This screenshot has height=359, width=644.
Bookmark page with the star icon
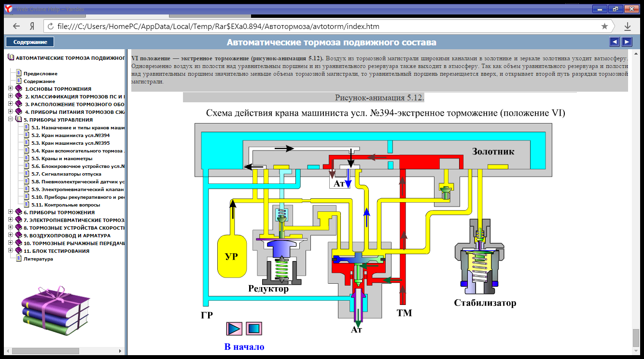click(604, 26)
